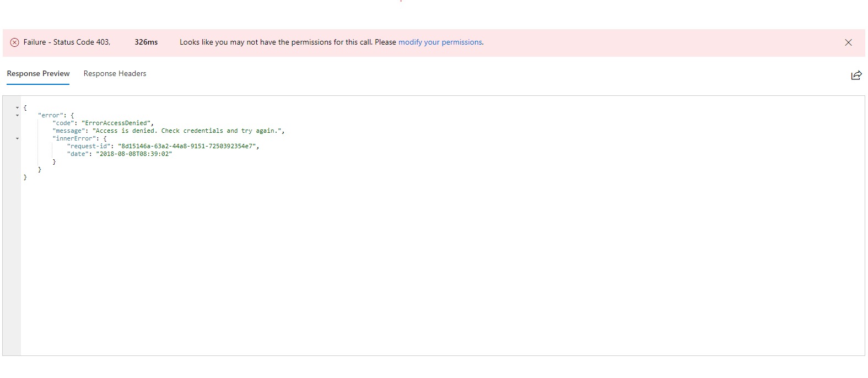Click the 326ms response time
Screen dimensions: 868x378
point(146,42)
